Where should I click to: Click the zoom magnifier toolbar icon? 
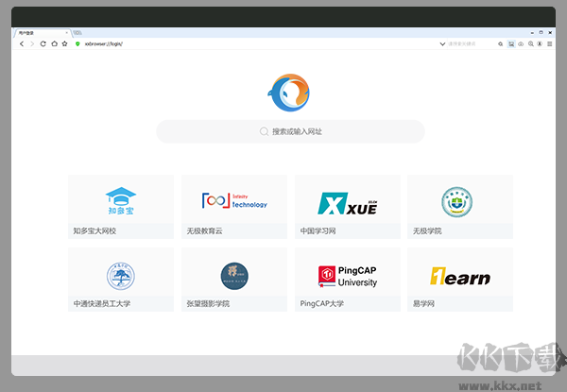coord(530,44)
